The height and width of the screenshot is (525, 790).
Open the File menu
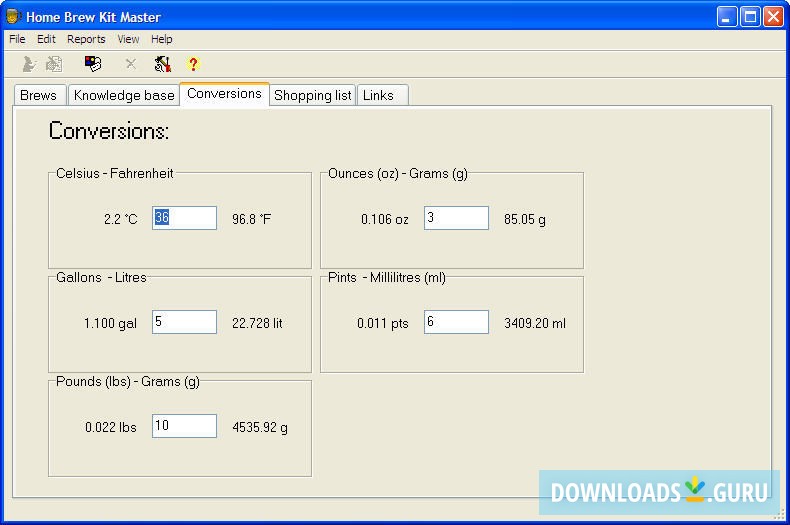(x=17, y=39)
